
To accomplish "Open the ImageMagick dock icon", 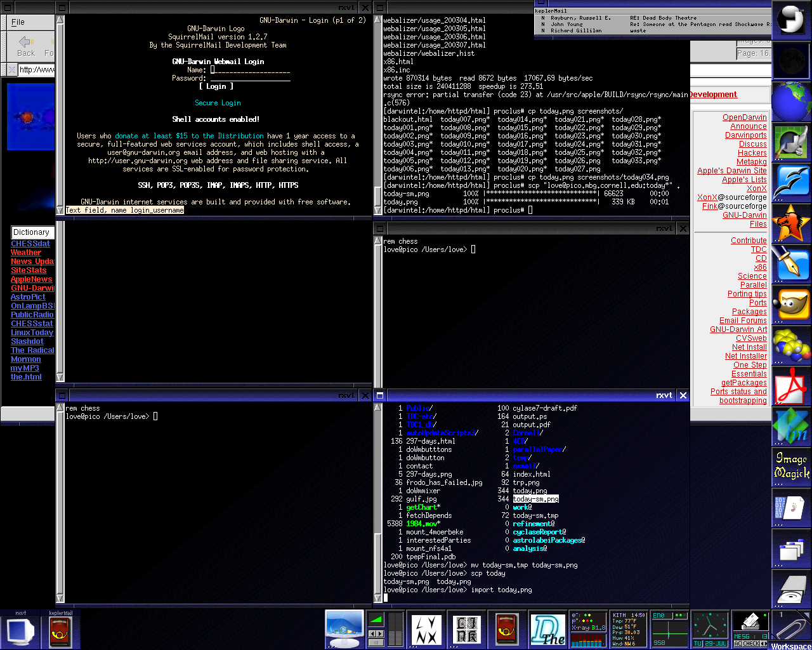I will 791,467.
